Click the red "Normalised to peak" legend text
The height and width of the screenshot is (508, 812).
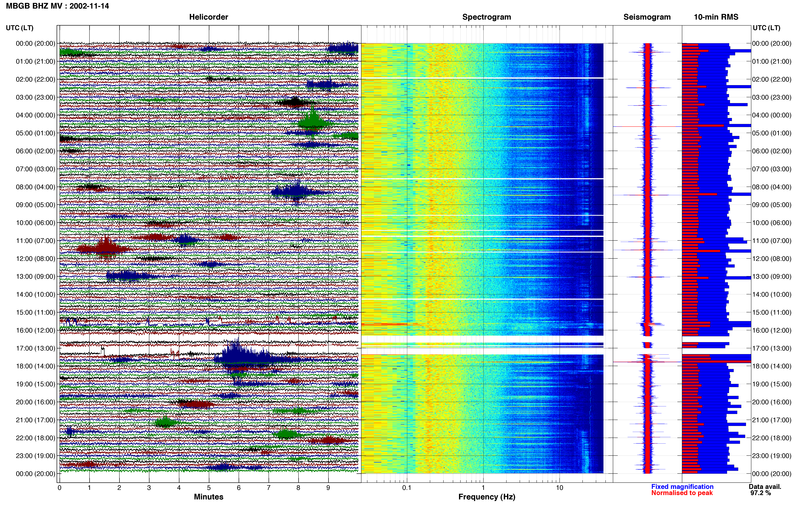tap(682, 493)
